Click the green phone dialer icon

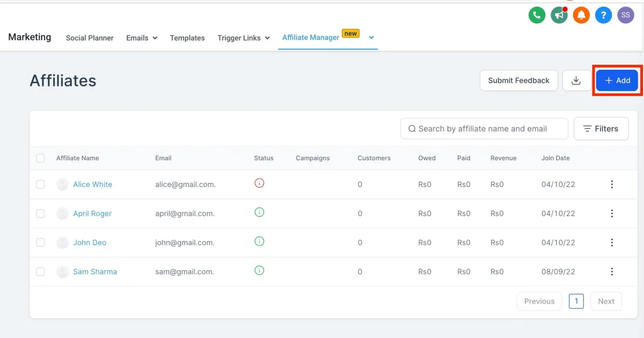point(537,15)
